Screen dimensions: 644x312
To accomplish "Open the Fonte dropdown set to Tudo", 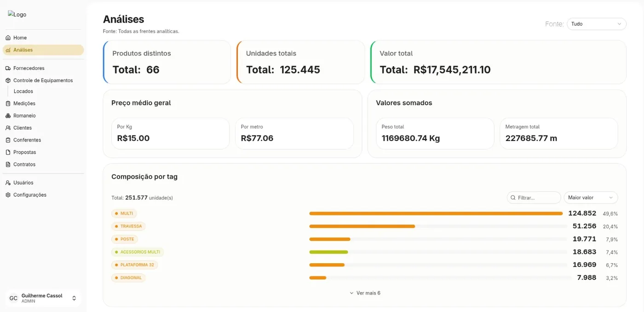I will (x=596, y=24).
